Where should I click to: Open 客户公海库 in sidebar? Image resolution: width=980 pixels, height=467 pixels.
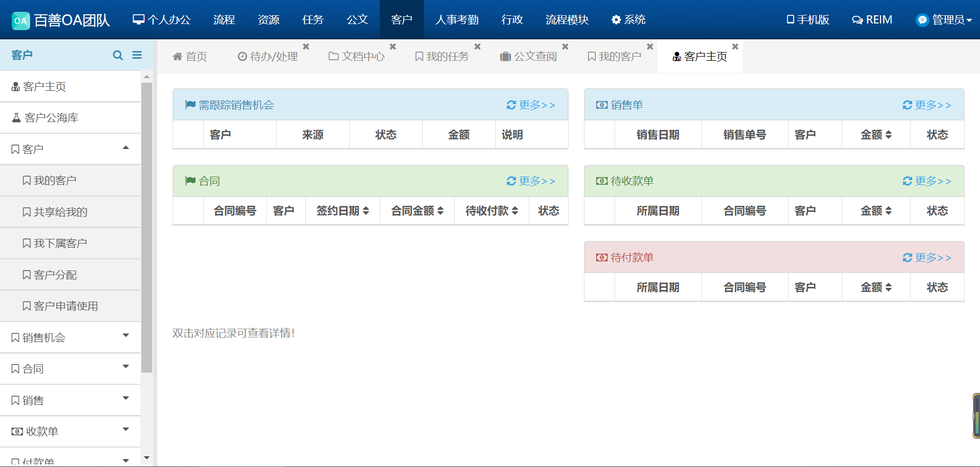51,118
